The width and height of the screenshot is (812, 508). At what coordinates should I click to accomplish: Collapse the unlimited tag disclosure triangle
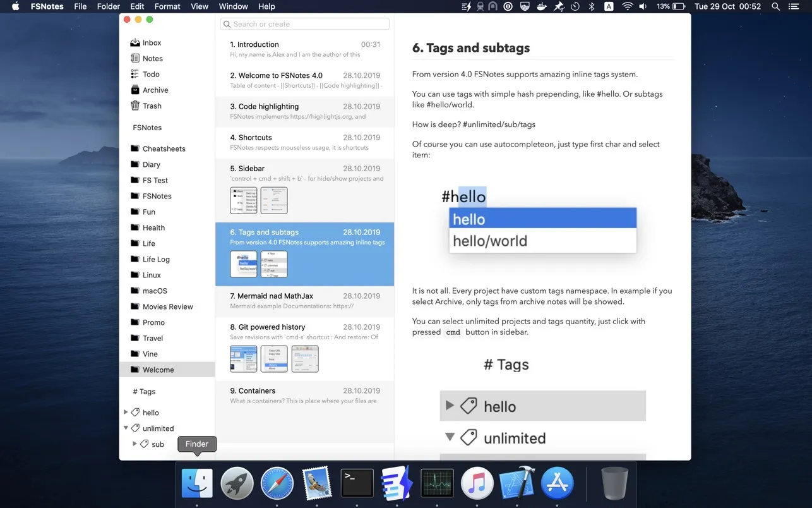(126, 428)
